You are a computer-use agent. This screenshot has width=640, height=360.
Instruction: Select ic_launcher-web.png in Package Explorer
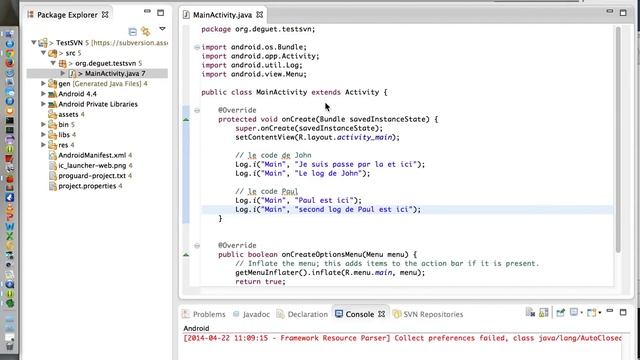coord(98,165)
